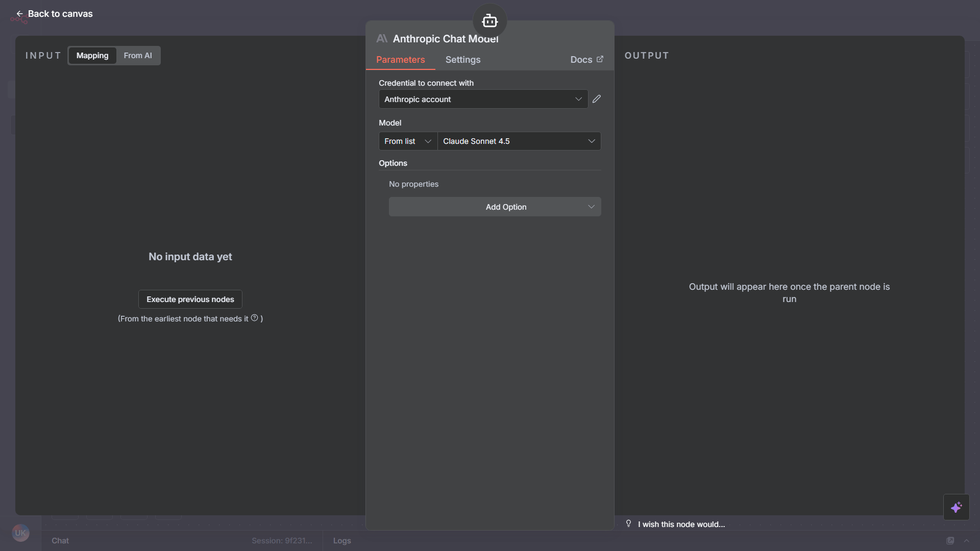Click the robot node icon at top
Screen dimensions: 980x551
489,21
